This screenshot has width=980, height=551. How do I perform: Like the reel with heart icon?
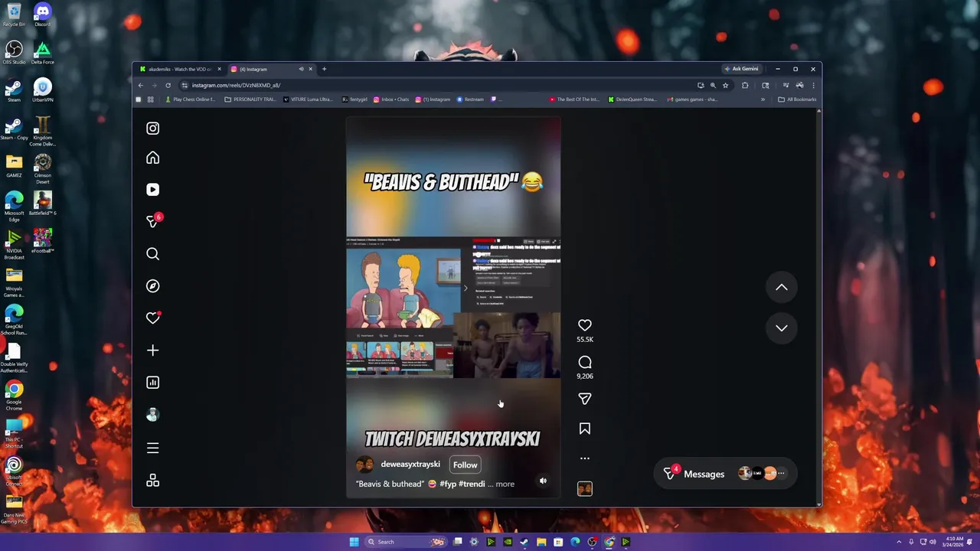[x=585, y=325]
